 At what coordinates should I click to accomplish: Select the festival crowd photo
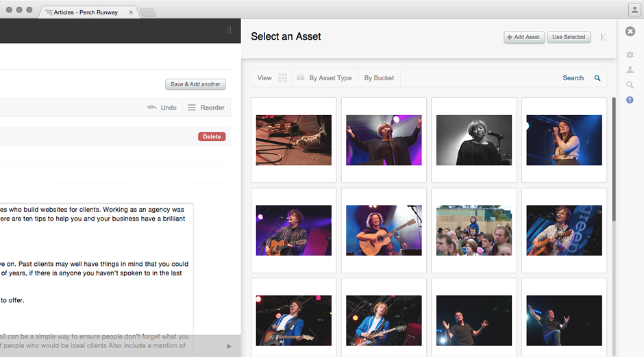[474, 230]
